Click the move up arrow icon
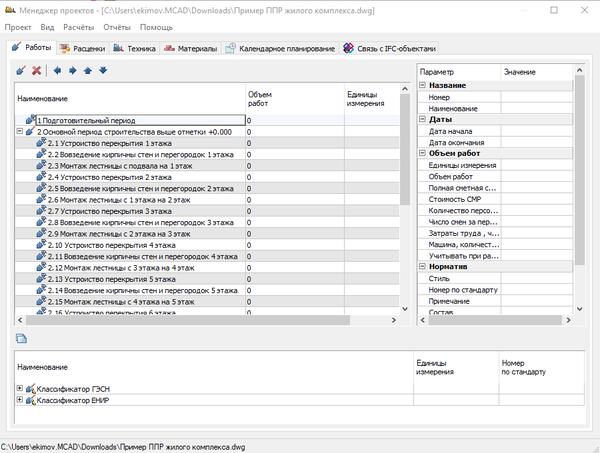Screen dimensions: 600x453 (x=88, y=70)
